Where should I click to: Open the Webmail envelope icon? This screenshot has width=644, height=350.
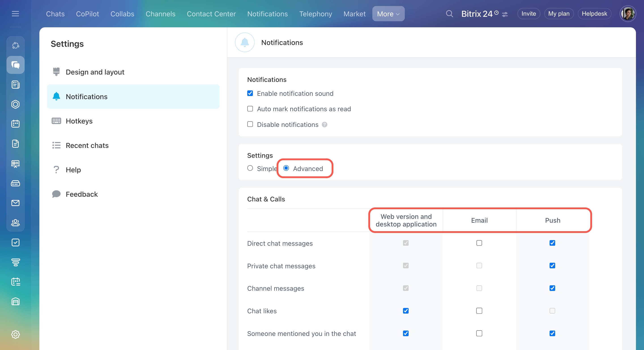(15, 203)
